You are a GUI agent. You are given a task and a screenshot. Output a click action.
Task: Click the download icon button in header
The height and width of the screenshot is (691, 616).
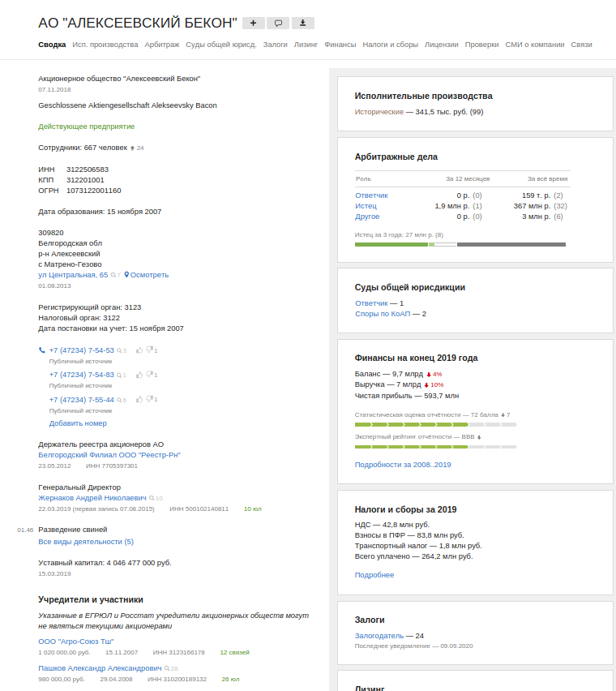point(303,24)
